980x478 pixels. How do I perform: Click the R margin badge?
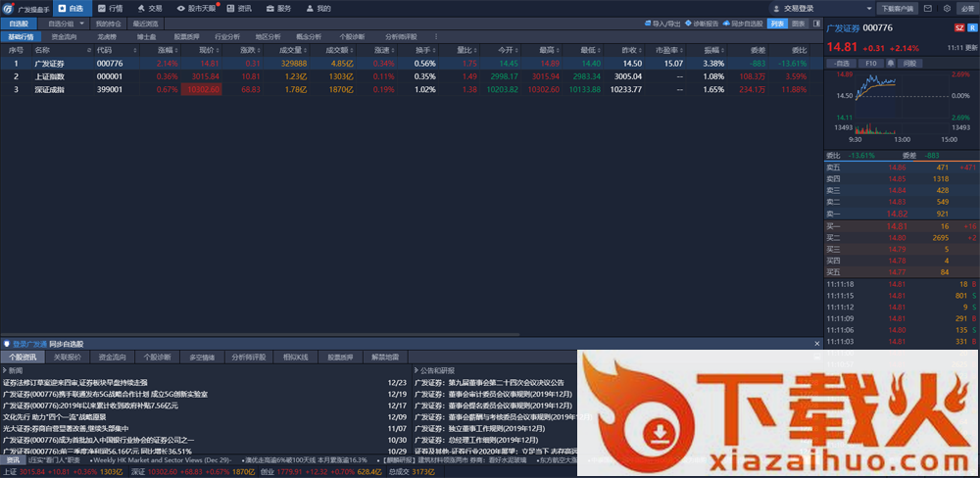pyautogui.click(x=972, y=28)
